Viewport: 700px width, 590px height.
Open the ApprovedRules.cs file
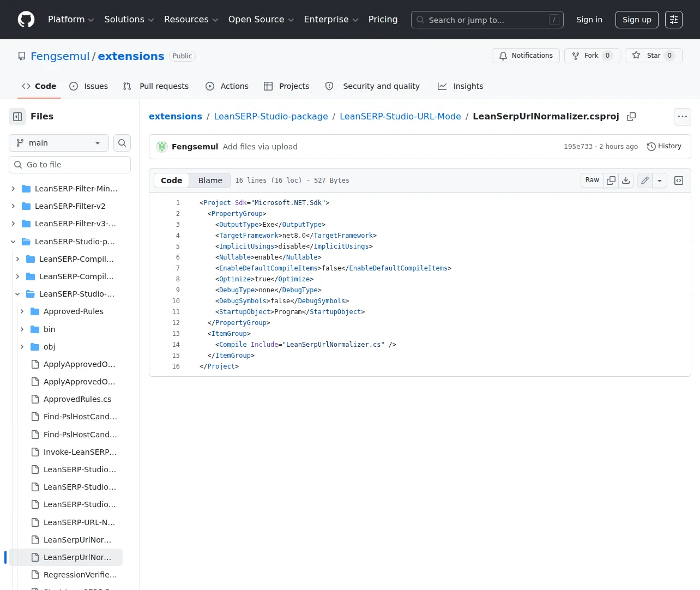(x=77, y=399)
